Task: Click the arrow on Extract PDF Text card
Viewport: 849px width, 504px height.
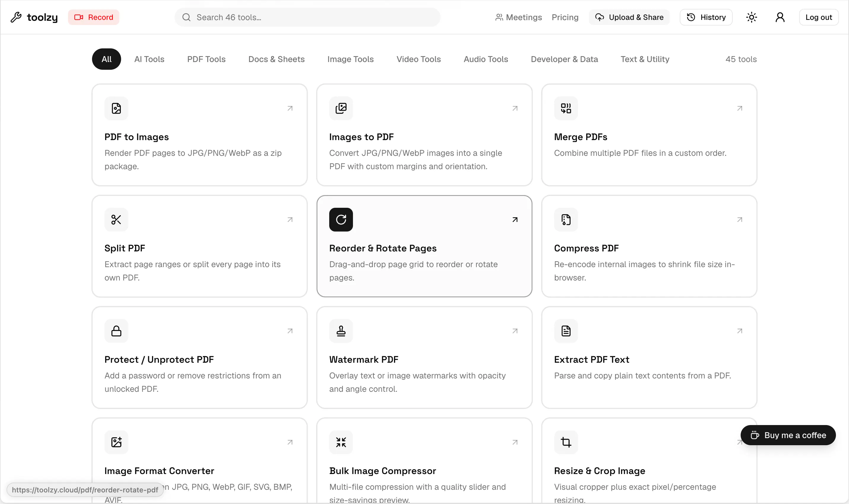Action: (740, 331)
